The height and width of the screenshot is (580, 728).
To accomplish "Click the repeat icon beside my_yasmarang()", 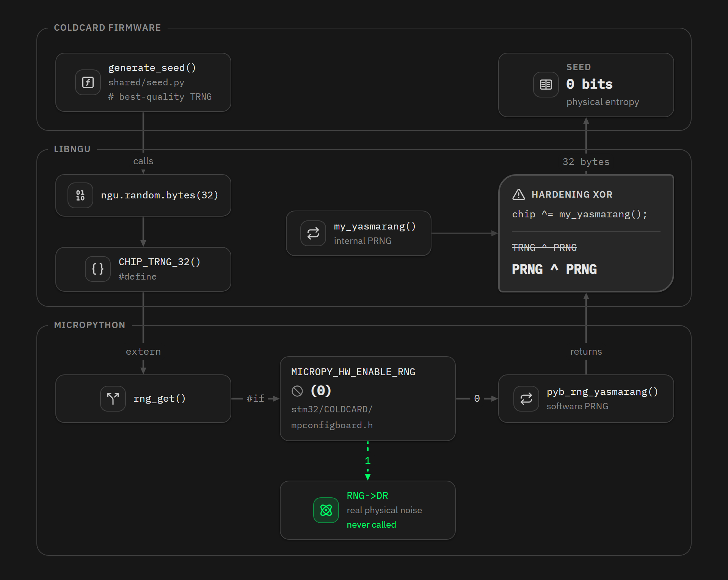I will pyautogui.click(x=313, y=233).
